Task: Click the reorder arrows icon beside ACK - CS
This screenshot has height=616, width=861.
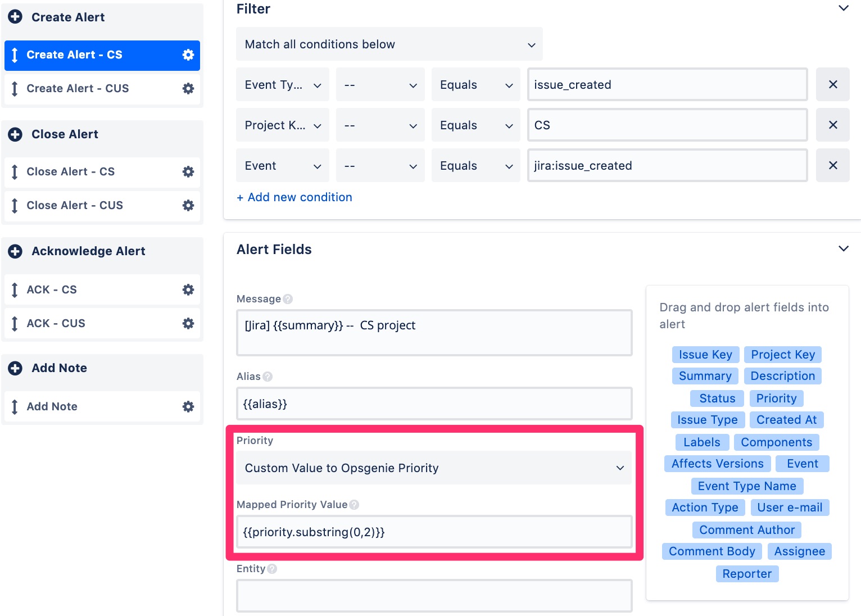Action: [15, 289]
